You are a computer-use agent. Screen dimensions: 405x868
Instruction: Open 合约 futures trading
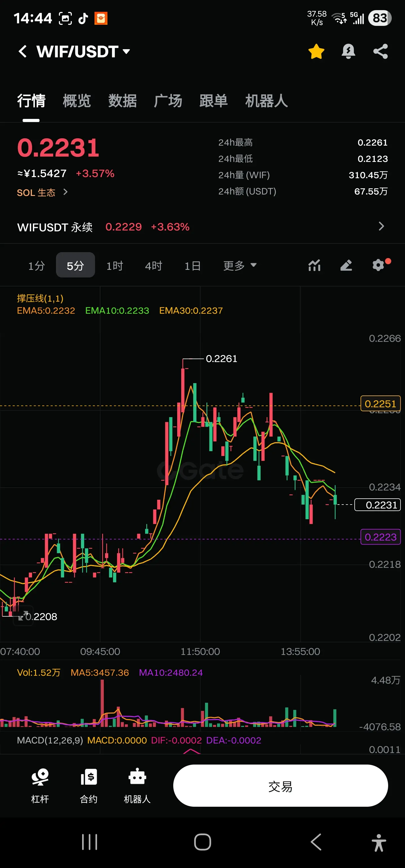click(89, 786)
